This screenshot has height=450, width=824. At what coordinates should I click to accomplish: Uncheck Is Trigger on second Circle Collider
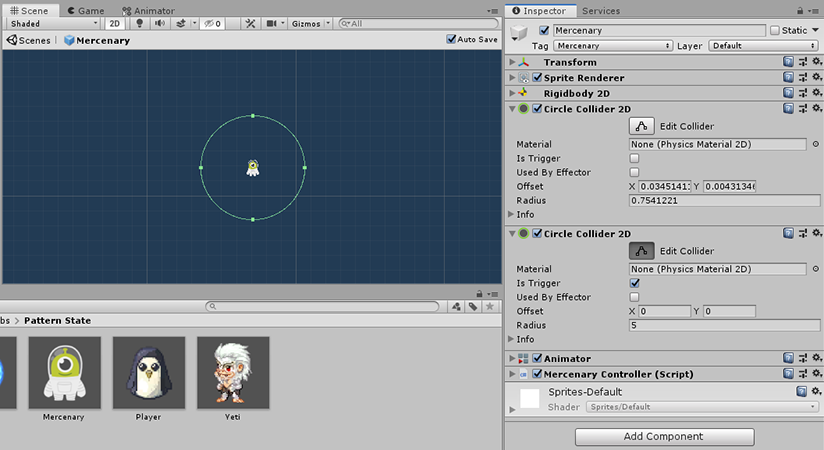635,283
